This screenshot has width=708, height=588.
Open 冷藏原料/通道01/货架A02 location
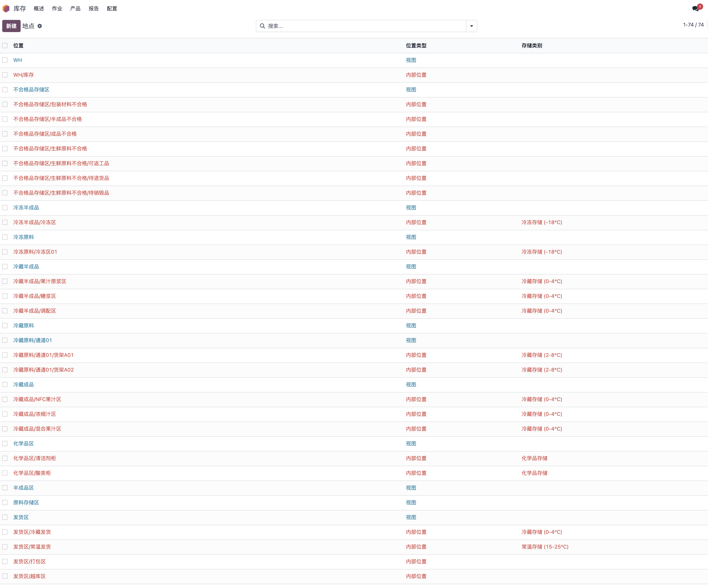click(x=44, y=370)
